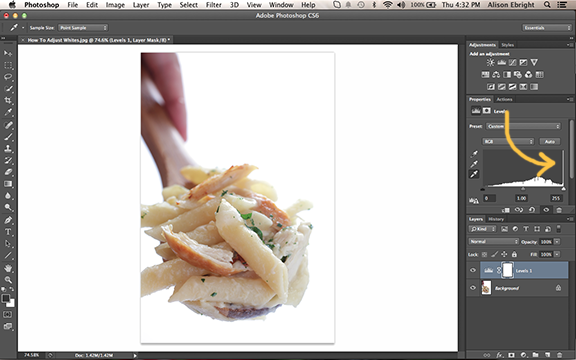Open the Filter menu
The height and width of the screenshot is (360, 576).
click(x=213, y=5)
